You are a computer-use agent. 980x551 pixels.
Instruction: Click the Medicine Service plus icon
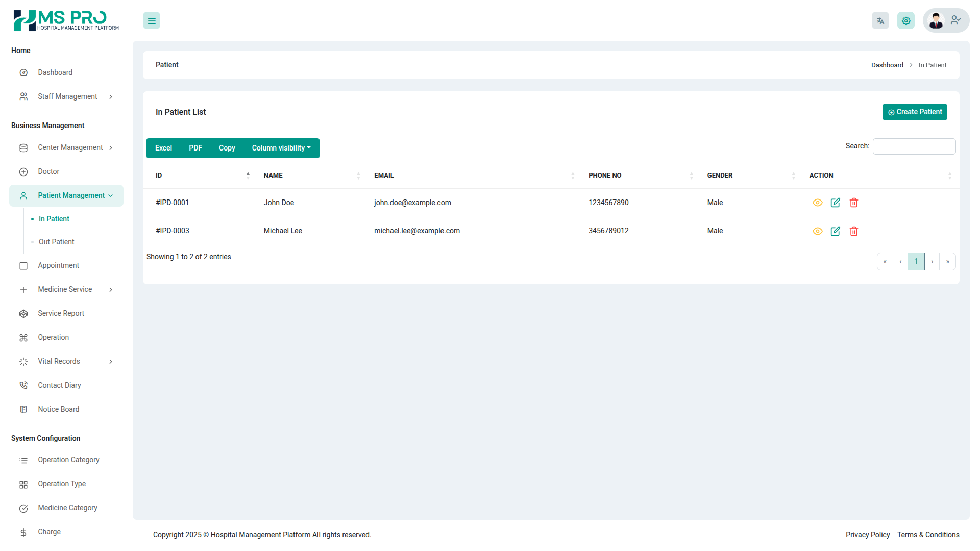(23, 290)
